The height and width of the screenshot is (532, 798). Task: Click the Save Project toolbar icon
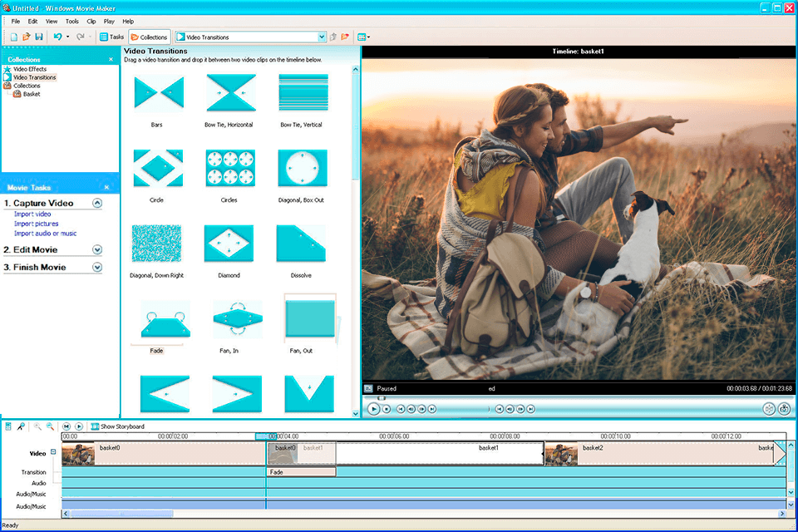pos(38,37)
